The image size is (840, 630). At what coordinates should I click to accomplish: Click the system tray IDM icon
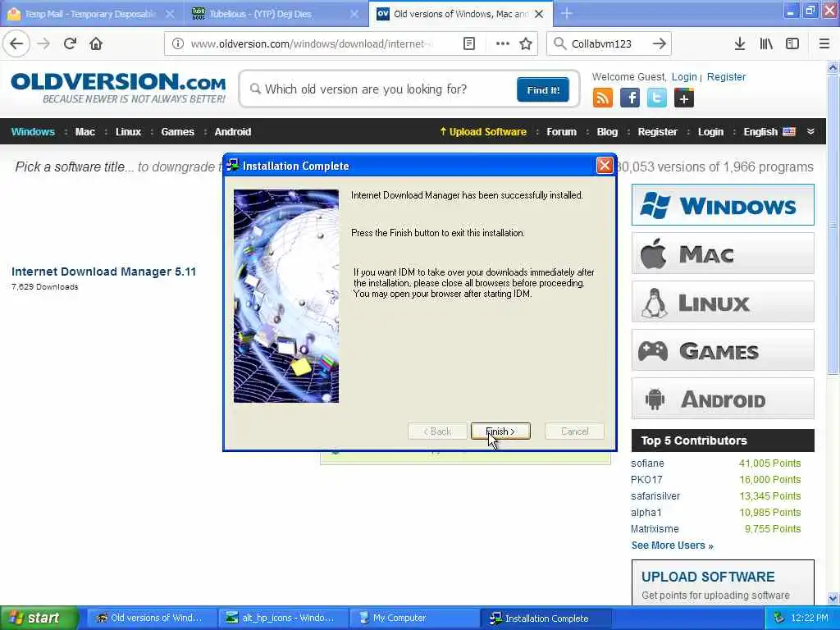tap(779, 618)
